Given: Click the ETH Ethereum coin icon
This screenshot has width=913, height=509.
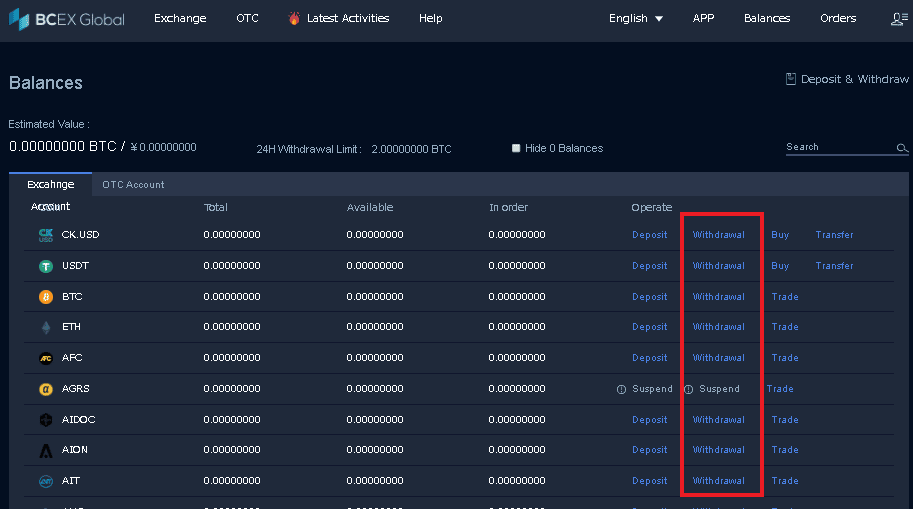Looking at the screenshot, I should coord(46,327).
